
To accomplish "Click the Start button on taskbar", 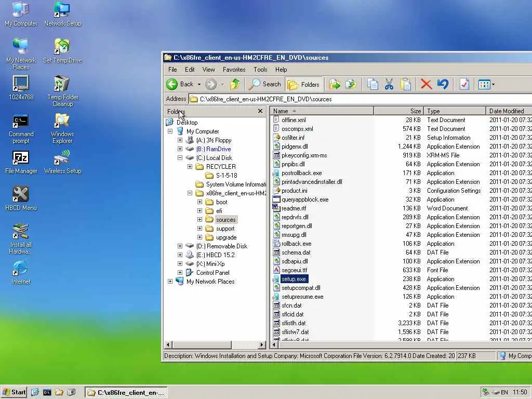I will 14,392.
